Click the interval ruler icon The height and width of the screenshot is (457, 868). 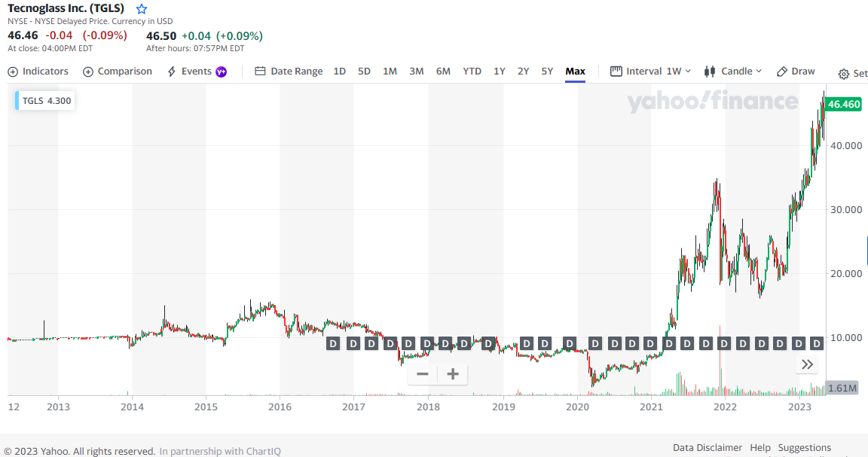[616, 72]
